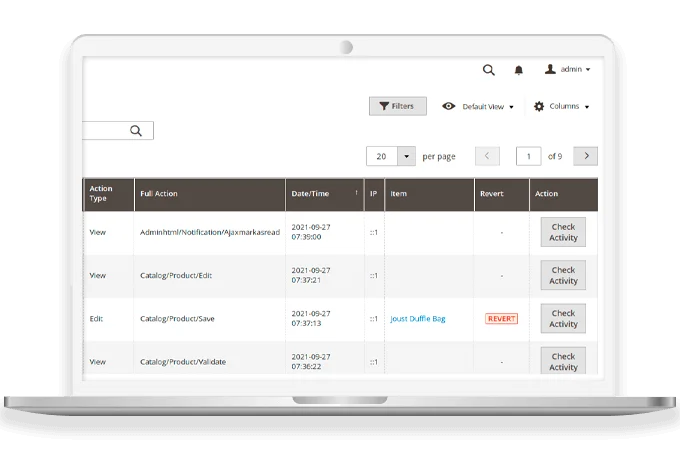Go to the next page arrow

pos(586,156)
